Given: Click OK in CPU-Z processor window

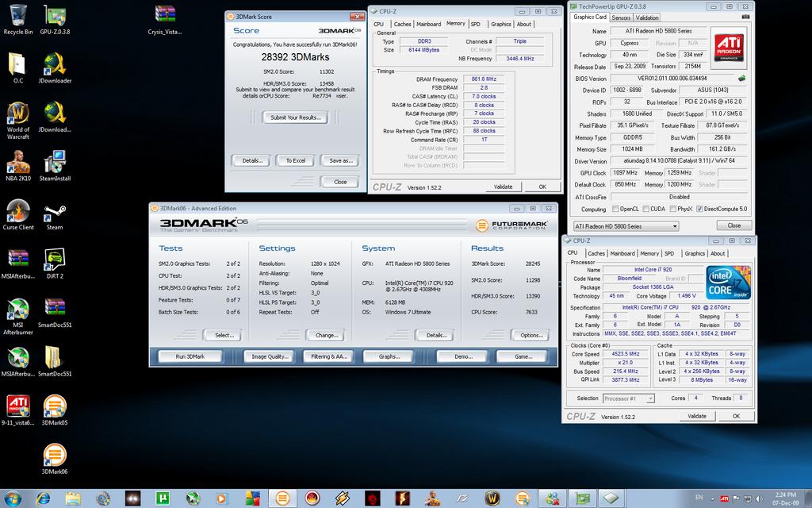Looking at the screenshot, I should tap(736, 416).
